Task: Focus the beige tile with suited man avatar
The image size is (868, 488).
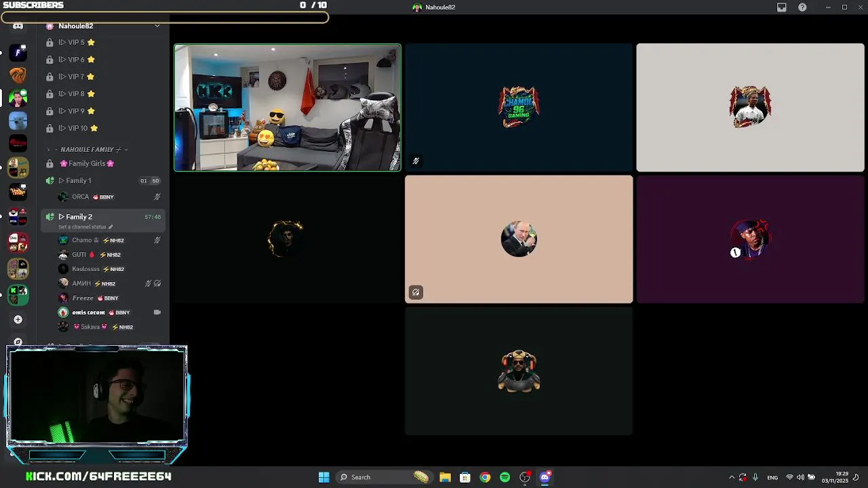Action: 519,239
